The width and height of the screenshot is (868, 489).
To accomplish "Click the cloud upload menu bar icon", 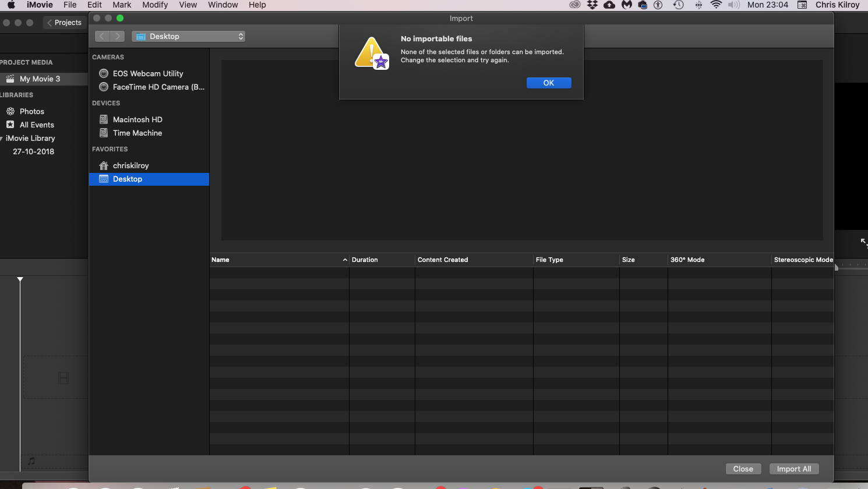I will [x=609, y=5].
